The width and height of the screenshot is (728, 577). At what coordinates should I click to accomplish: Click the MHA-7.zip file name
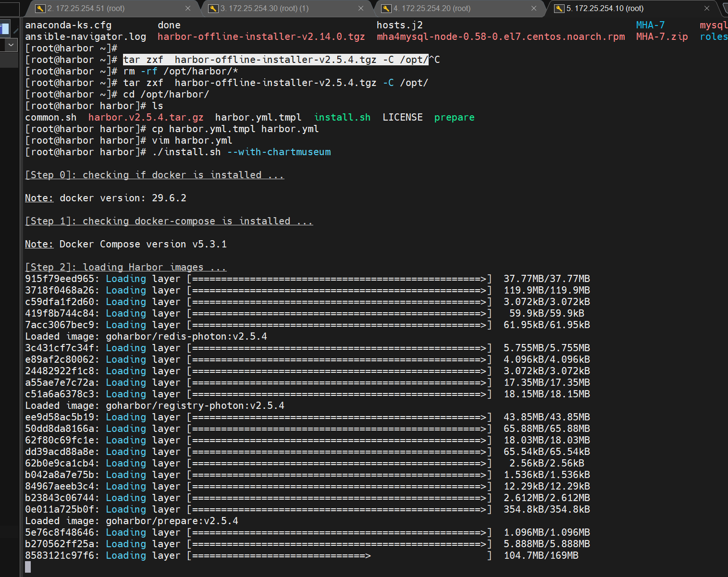662,37
